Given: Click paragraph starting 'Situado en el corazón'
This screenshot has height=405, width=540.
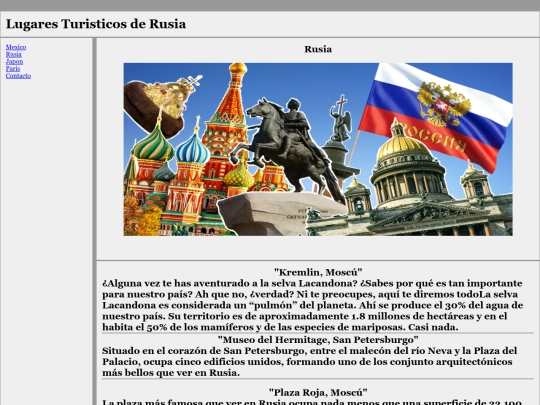Looking at the screenshot, I should point(310,362).
